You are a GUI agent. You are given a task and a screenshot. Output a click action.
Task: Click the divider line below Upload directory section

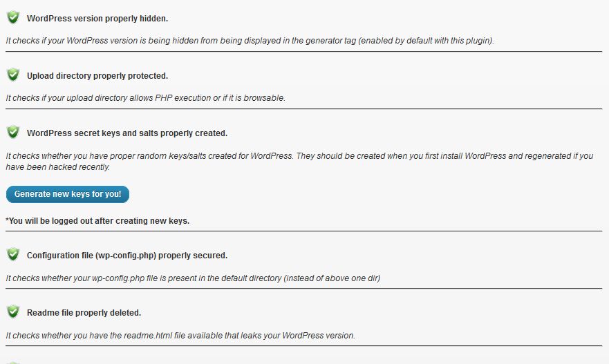click(303, 108)
